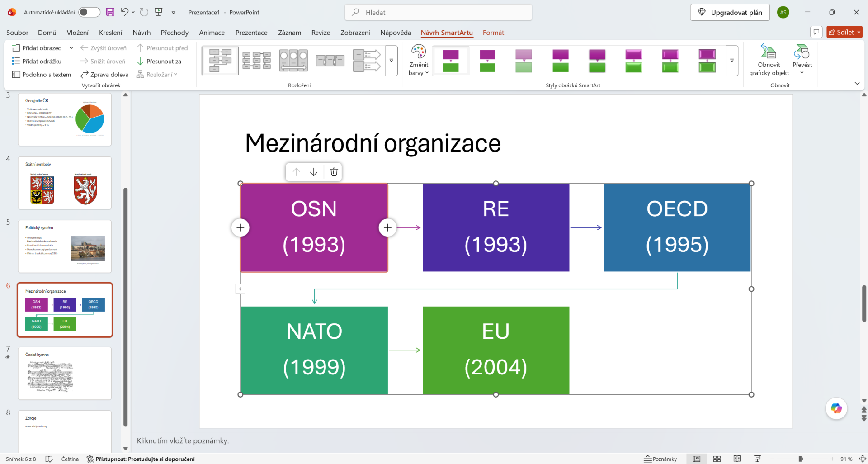Open the Formát tab

point(493,33)
